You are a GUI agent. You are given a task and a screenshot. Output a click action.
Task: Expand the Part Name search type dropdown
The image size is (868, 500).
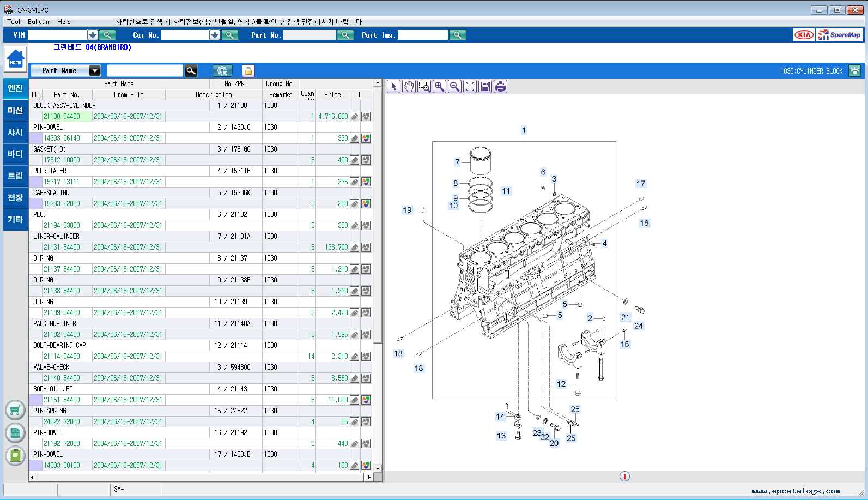[x=95, y=70]
